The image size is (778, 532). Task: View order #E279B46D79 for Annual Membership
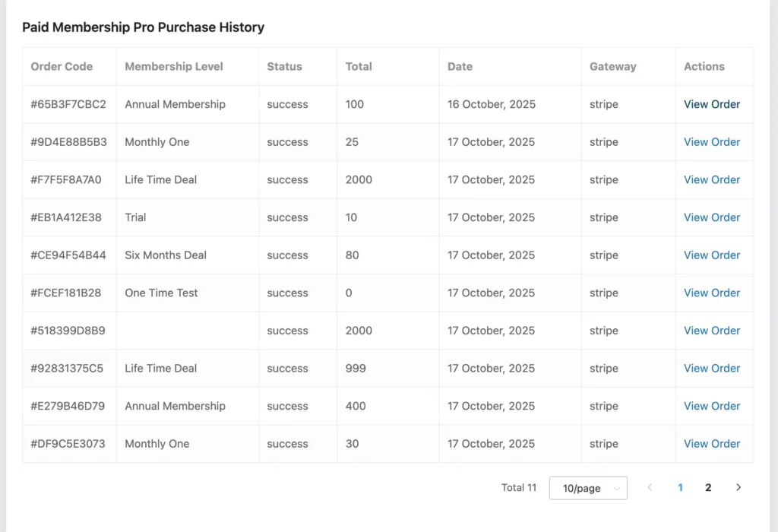[x=712, y=406]
